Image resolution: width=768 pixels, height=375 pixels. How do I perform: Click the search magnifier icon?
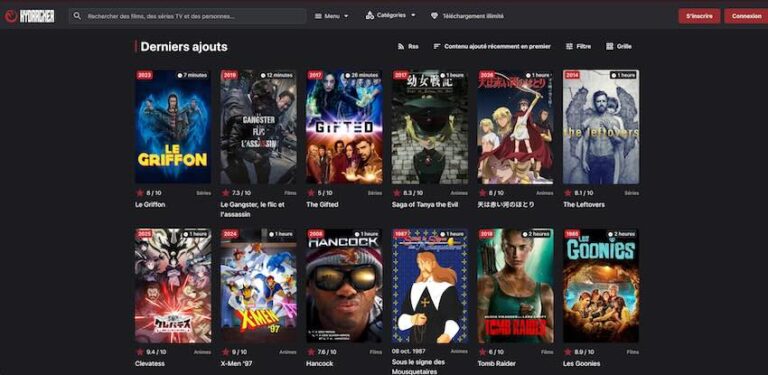pos(77,16)
